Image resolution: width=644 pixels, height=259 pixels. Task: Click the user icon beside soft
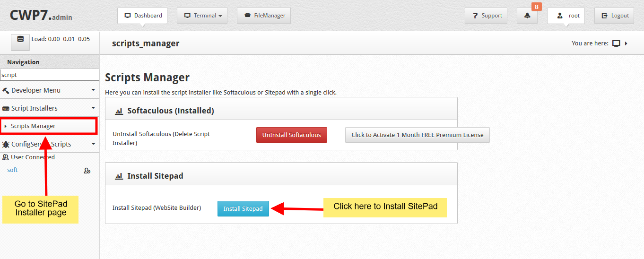(x=87, y=171)
